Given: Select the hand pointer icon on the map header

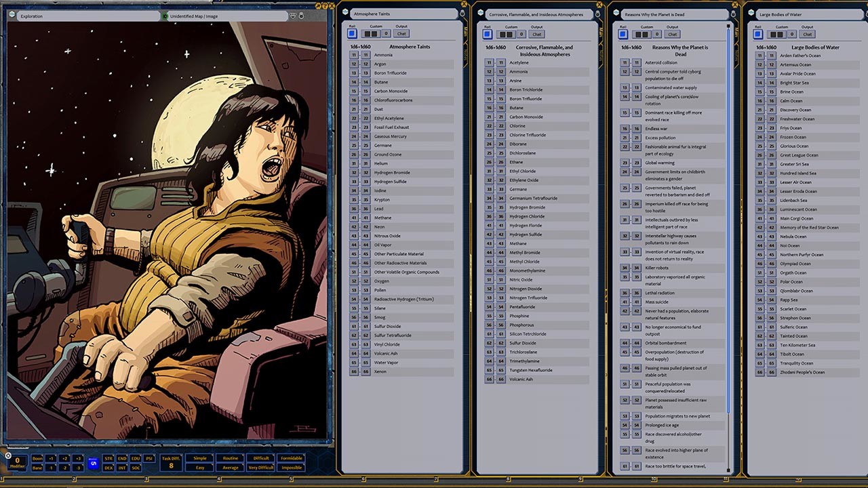Looking at the screenshot, I should click(292, 16).
